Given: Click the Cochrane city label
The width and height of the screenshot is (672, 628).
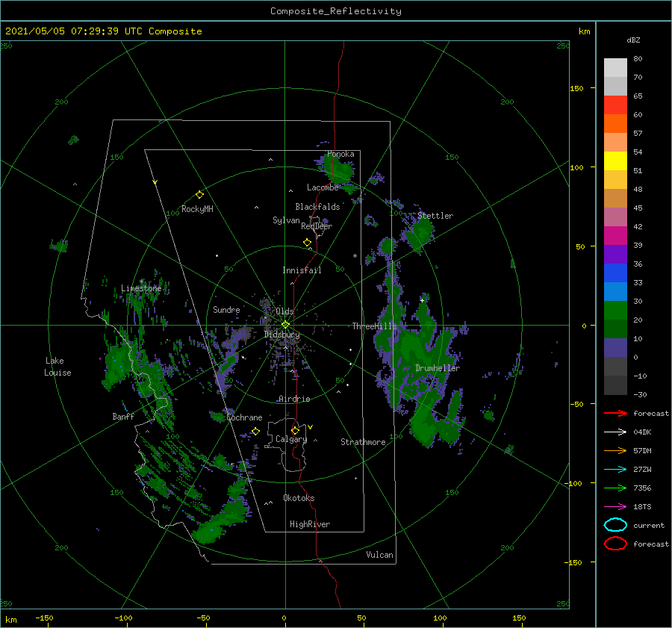Looking at the screenshot, I should (x=244, y=417).
